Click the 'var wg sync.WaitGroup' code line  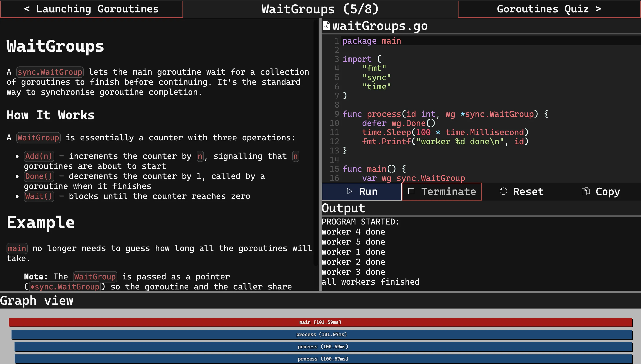pyautogui.click(x=414, y=178)
